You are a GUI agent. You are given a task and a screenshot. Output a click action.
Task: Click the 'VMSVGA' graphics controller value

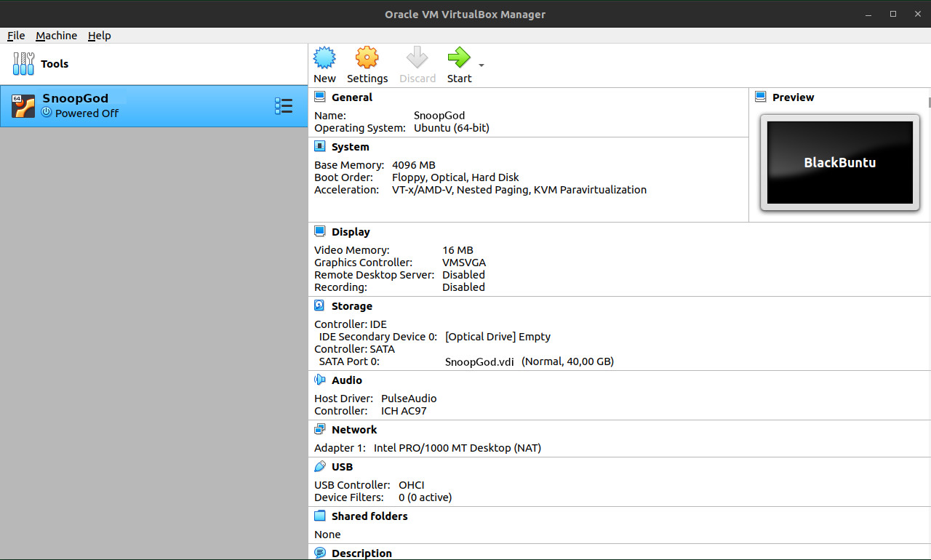click(464, 263)
